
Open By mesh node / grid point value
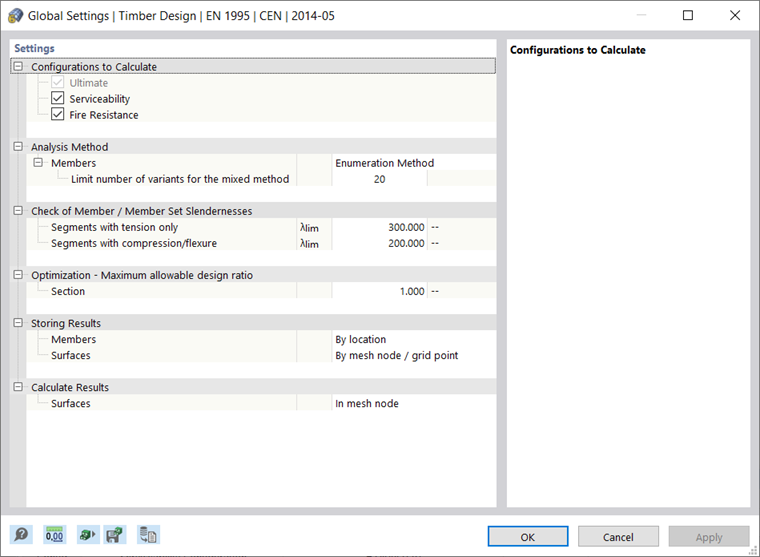[414, 355]
